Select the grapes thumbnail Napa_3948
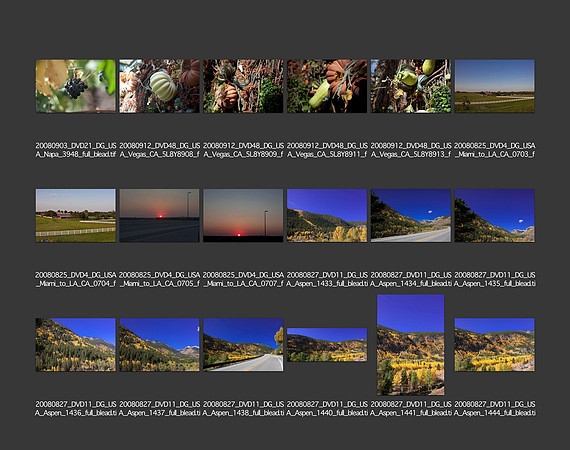Image resolution: width=570 pixels, height=450 pixels. [x=76, y=86]
